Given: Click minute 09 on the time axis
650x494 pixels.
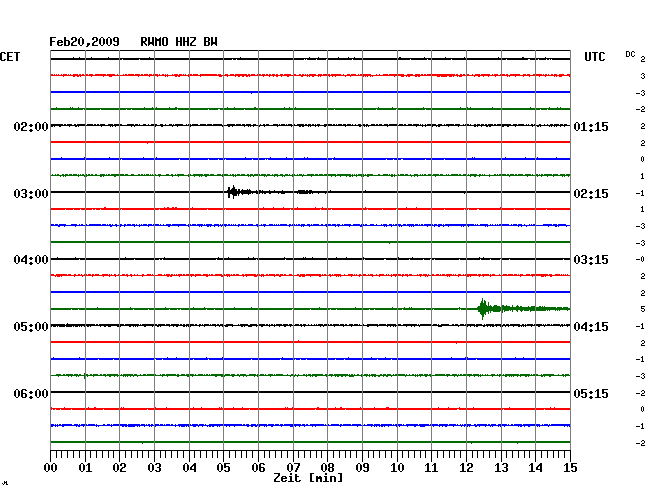Looking at the screenshot, I should pos(362,467).
